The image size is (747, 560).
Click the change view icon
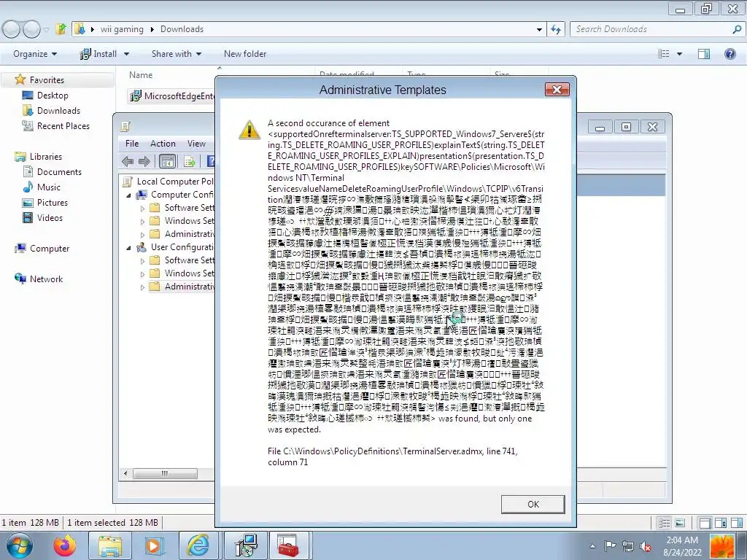point(663,54)
